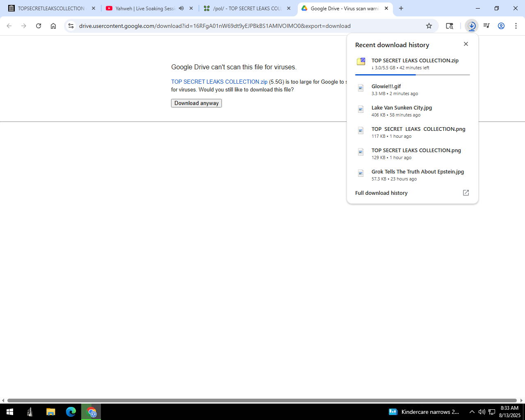Open File Explorer from the taskbar

point(50,412)
